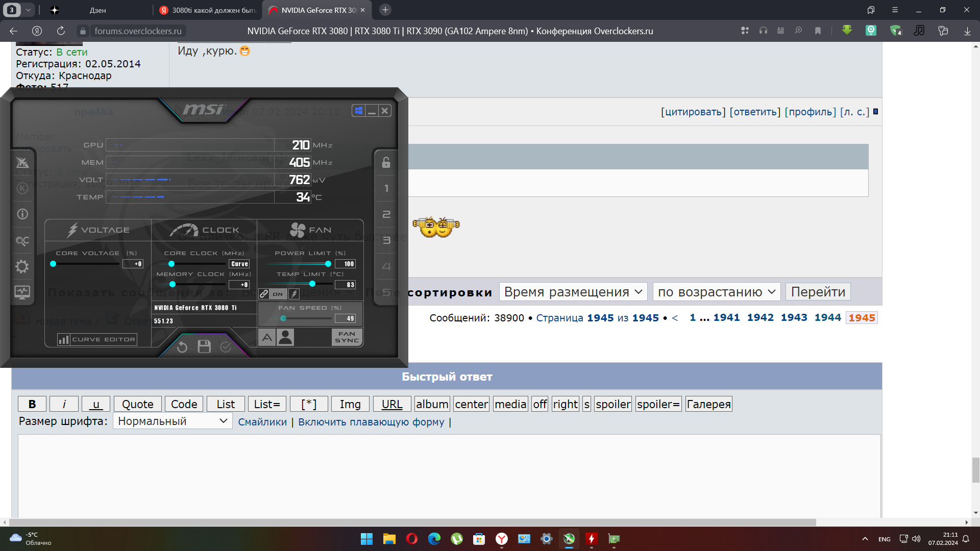
Task: Open the hardware monitor icon in Afterburner
Action: click(22, 292)
